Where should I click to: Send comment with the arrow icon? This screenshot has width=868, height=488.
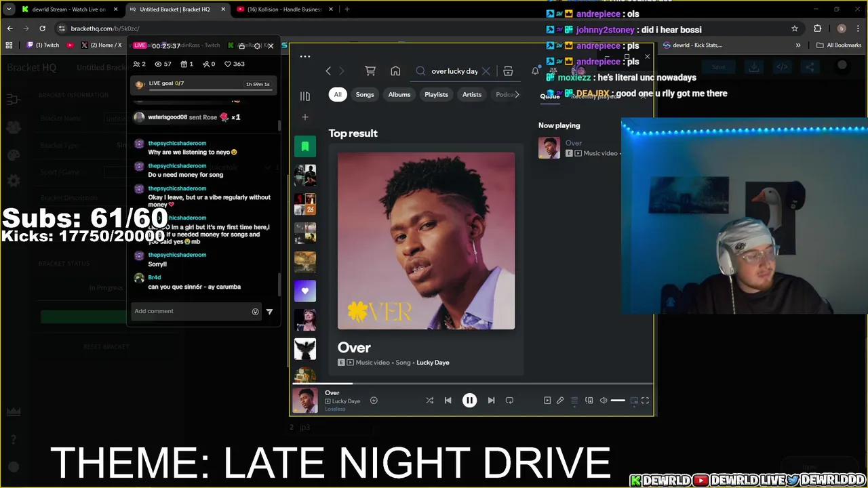[x=269, y=312]
